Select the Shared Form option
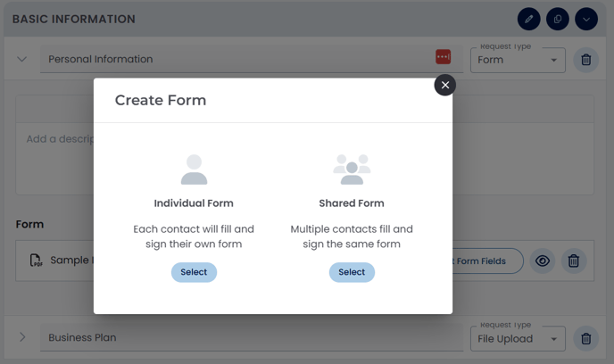 tap(352, 272)
